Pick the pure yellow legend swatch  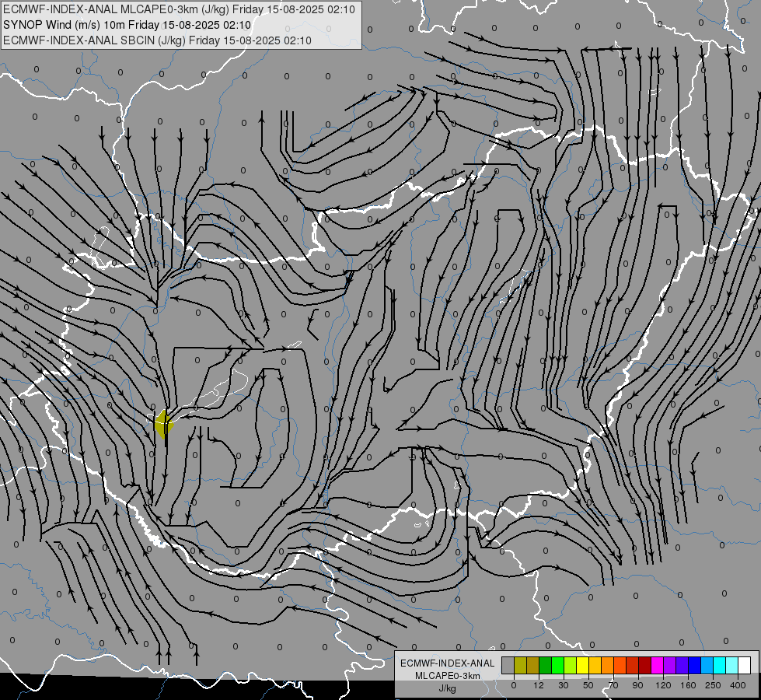[x=583, y=666]
